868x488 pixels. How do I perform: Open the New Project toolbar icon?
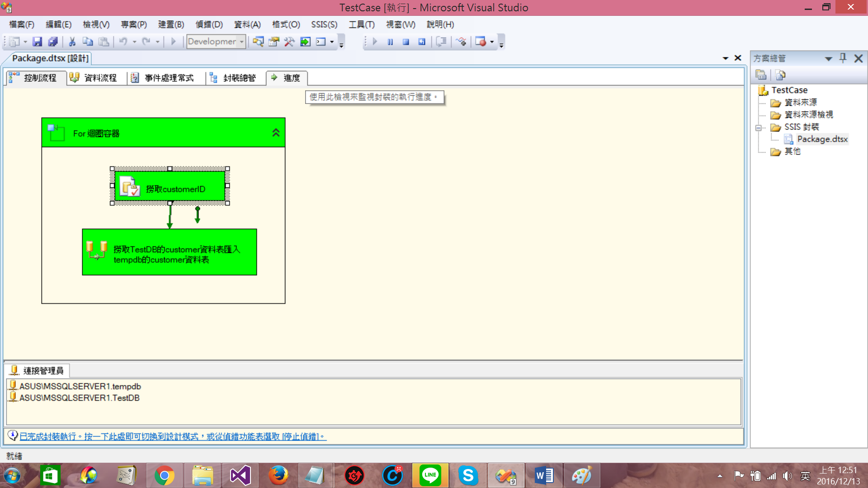(x=14, y=42)
